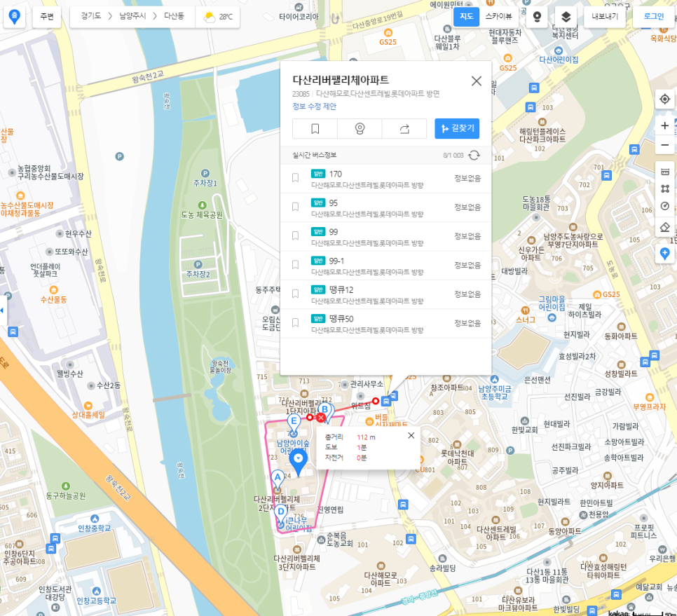The image size is (677, 616).
Task: Zoom in with the plus button
Action: point(665,125)
